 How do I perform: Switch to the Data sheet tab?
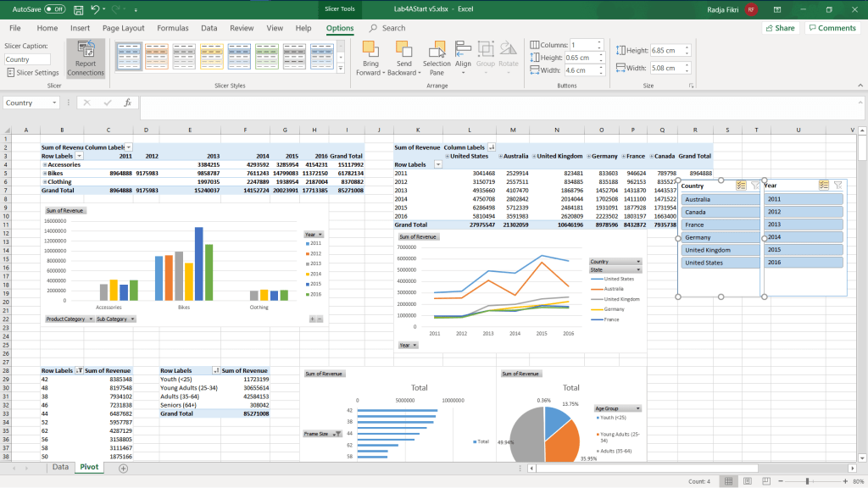point(60,468)
